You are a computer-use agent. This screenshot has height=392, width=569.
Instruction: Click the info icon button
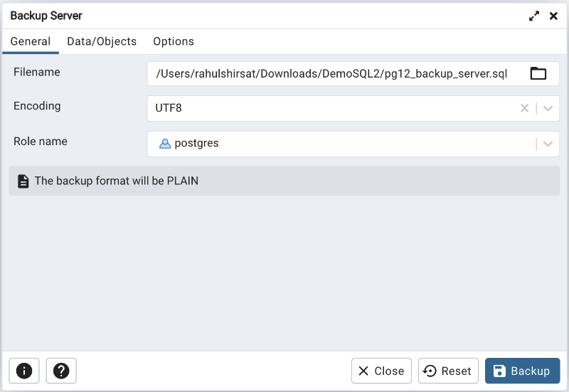click(x=24, y=371)
